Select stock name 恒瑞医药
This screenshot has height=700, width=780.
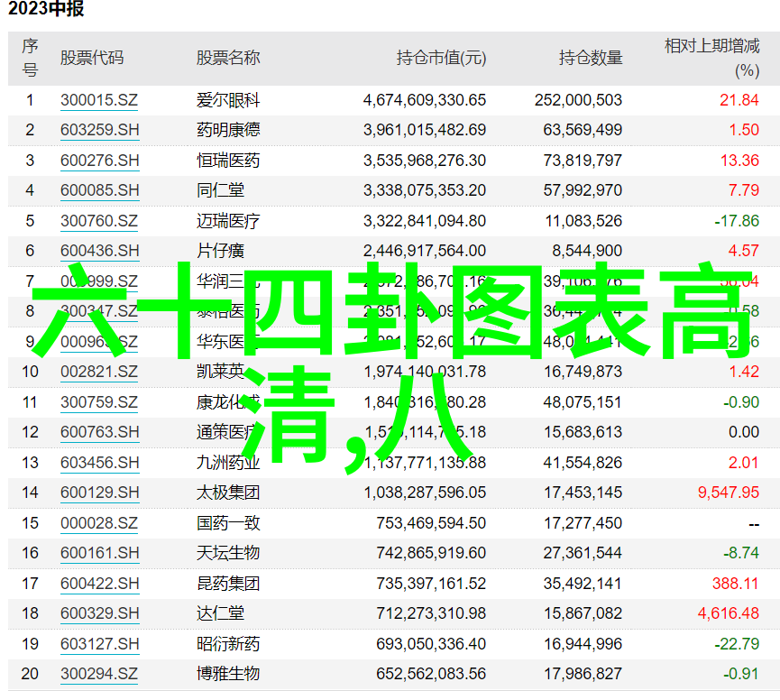tap(228, 161)
